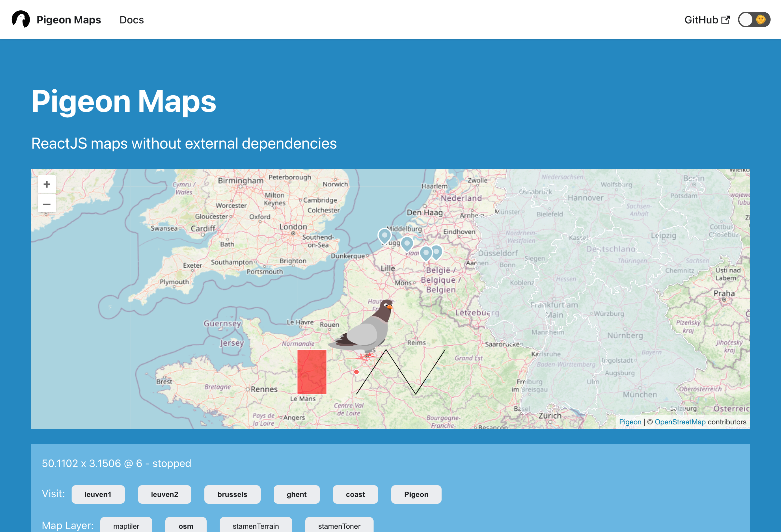
Task: Click the Rennes label on map
Action: tap(264, 389)
